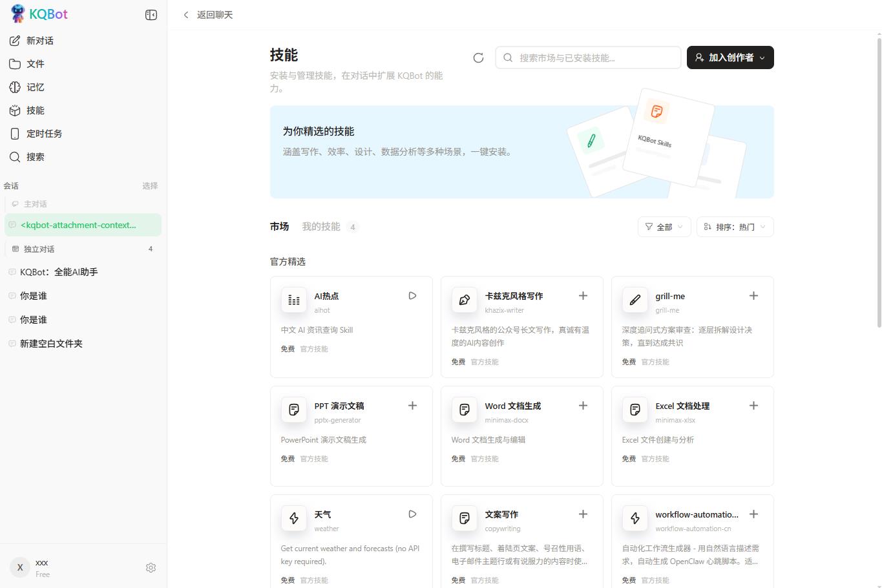The image size is (882, 588).
Task: Select the kqbot-attachment-context conversation
Action: coord(83,225)
